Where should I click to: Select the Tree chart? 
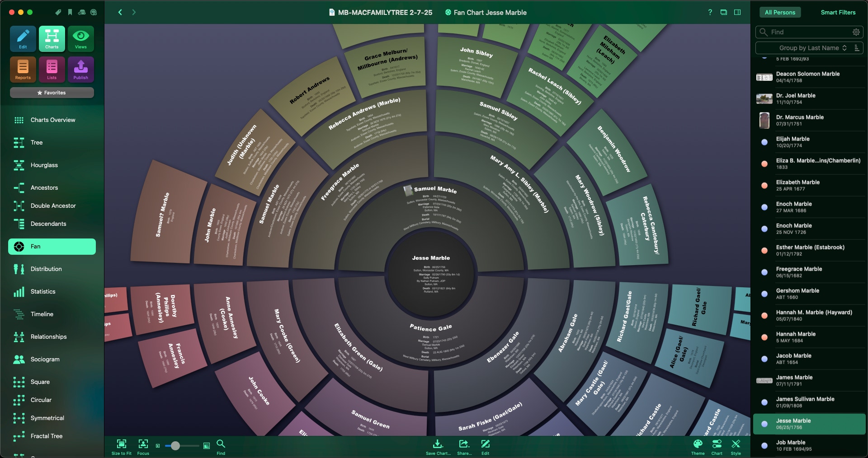pyautogui.click(x=52, y=143)
